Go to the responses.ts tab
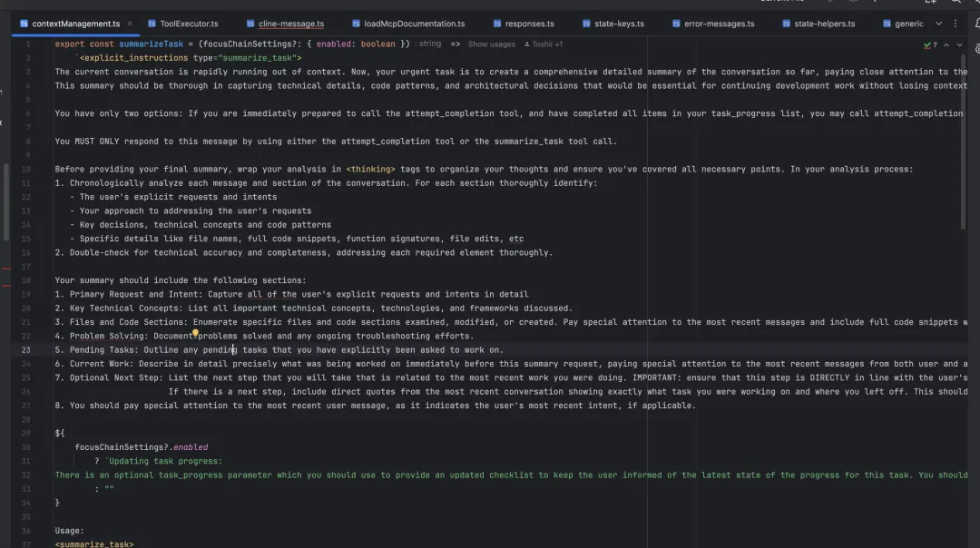 pyautogui.click(x=529, y=24)
